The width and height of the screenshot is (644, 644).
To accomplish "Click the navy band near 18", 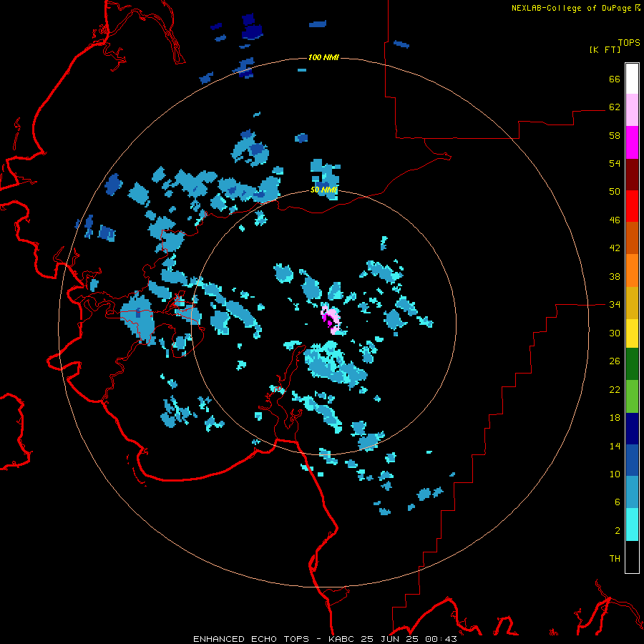I will (632, 429).
